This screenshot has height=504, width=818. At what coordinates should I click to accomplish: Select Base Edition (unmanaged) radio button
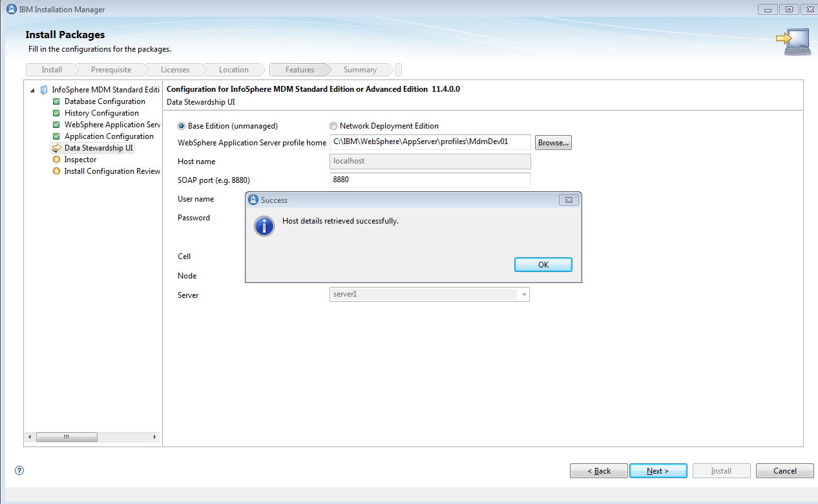click(x=182, y=126)
